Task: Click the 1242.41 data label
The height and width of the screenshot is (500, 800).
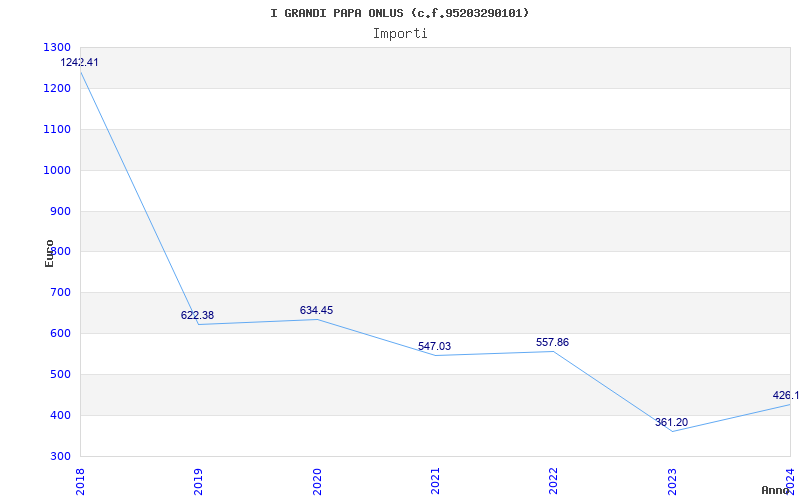Action: point(80,62)
